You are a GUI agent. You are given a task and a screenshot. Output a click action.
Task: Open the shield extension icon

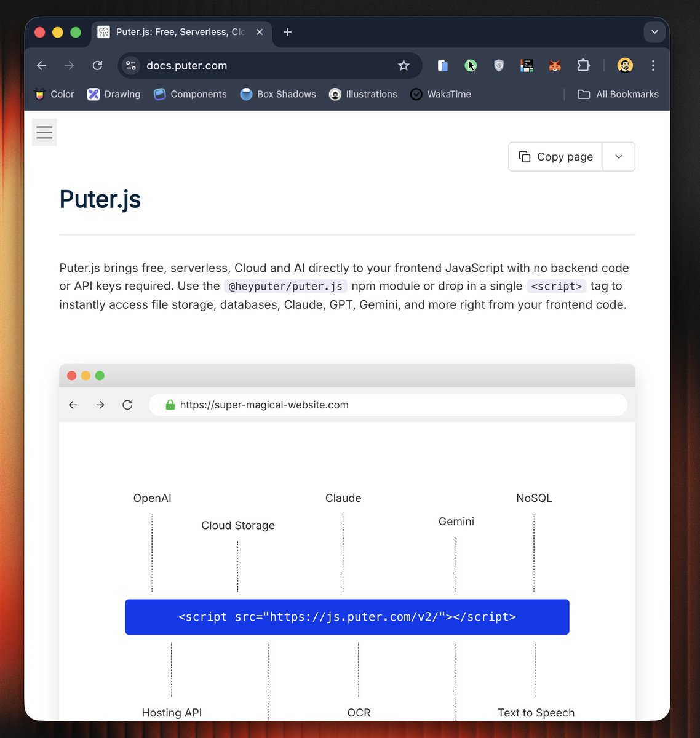coord(499,65)
